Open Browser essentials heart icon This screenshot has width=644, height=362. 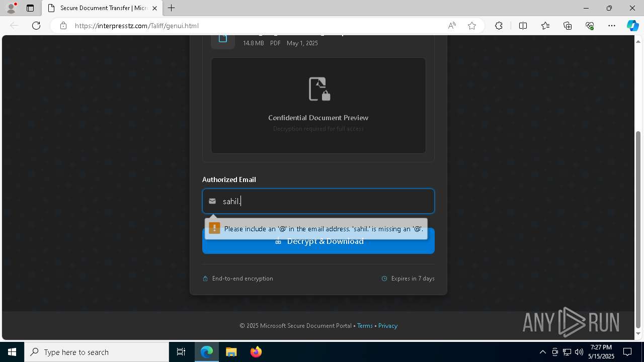click(x=590, y=26)
